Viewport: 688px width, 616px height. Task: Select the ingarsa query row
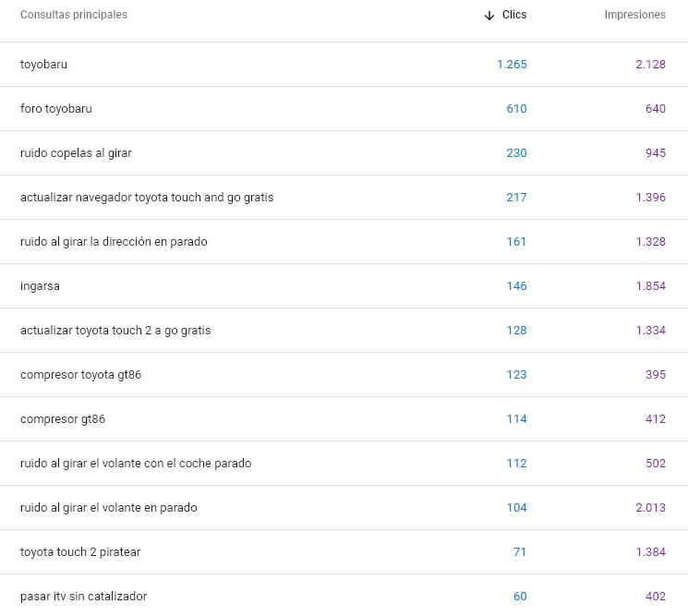click(x=344, y=286)
